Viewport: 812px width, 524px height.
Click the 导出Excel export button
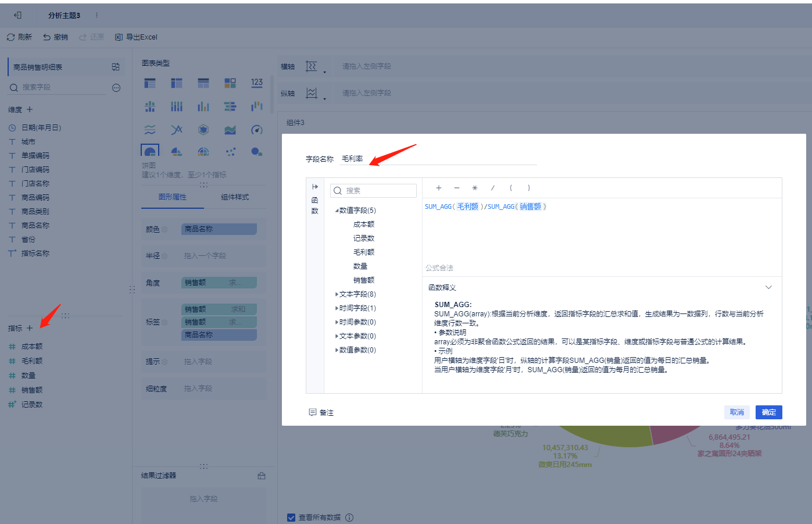click(136, 37)
